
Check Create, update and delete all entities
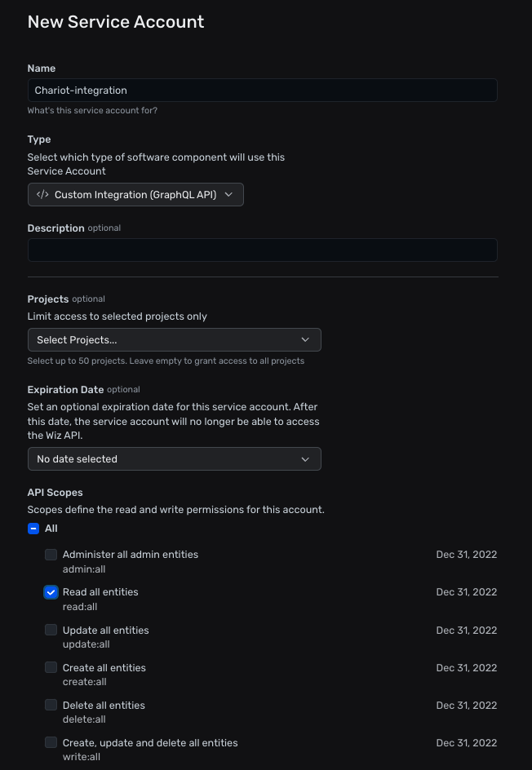tap(51, 742)
